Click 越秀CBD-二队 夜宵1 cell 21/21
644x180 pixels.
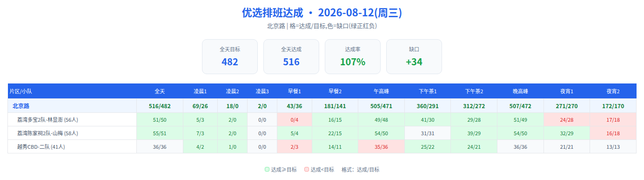566,146
